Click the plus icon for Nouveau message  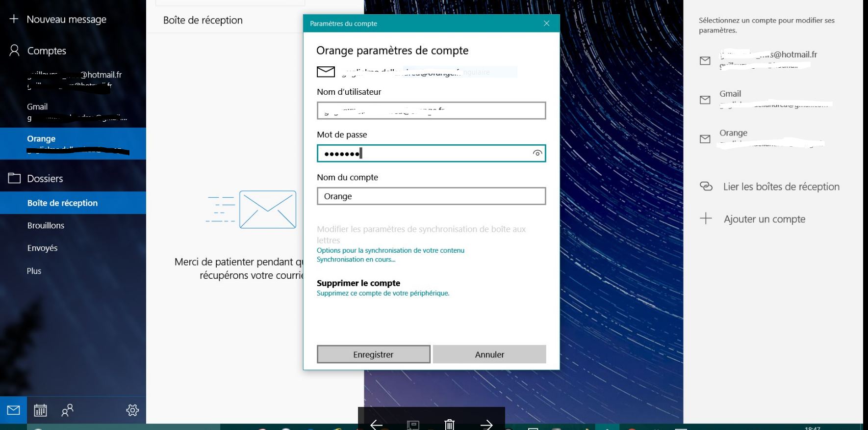pyautogui.click(x=14, y=19)
